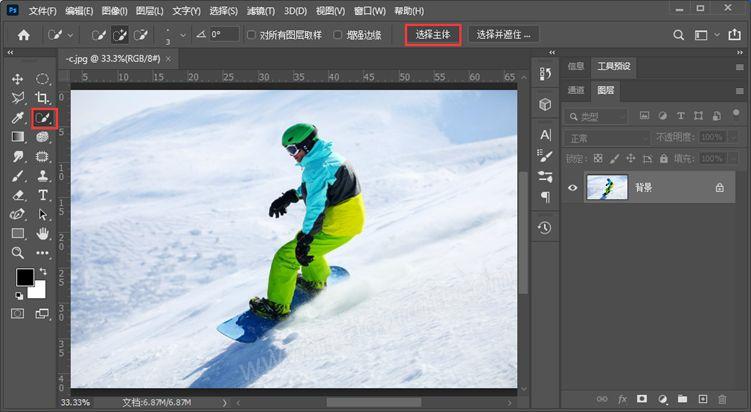
Task: Open the search icon in options bar
Action: click(678, 35)
